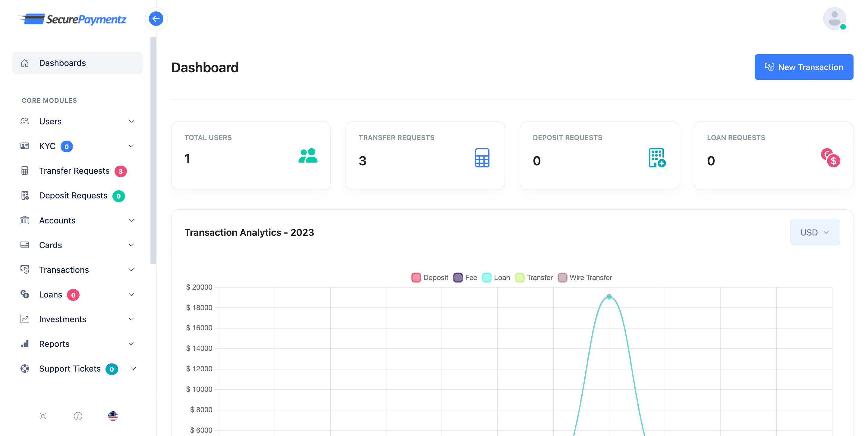The width and height of the screenshot is (868, 436).
Task: Select the Reports menu item
Action: pyautogui.click(x=77, y=344)
